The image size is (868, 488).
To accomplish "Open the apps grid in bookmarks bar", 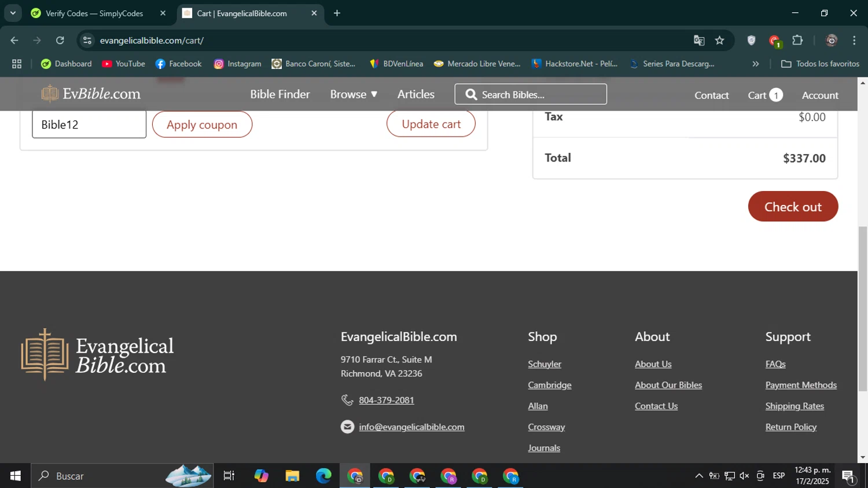I will [17, 64].
